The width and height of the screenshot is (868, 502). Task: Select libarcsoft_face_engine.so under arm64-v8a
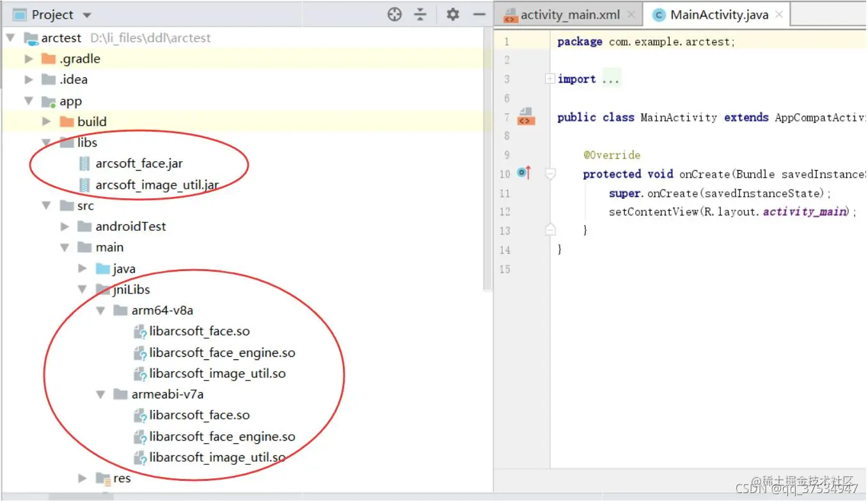coord(223,352)
